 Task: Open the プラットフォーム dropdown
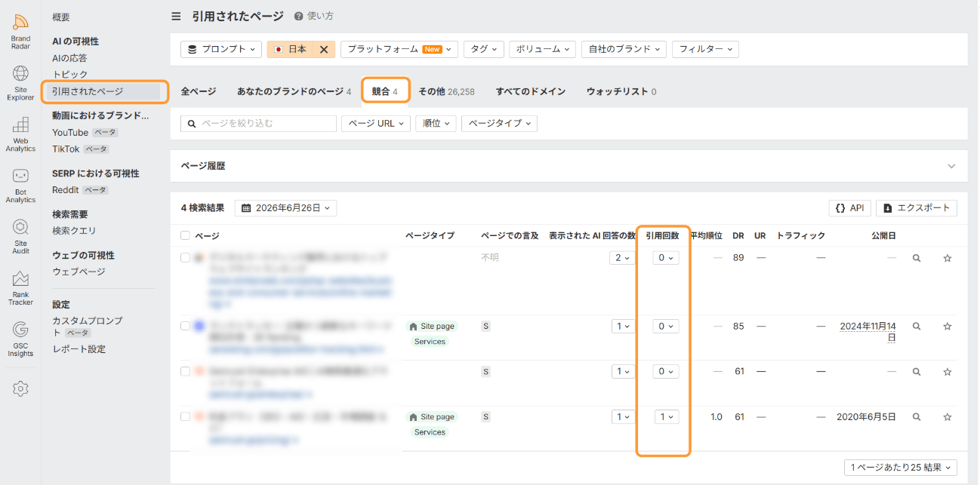[x=399, y=49]
